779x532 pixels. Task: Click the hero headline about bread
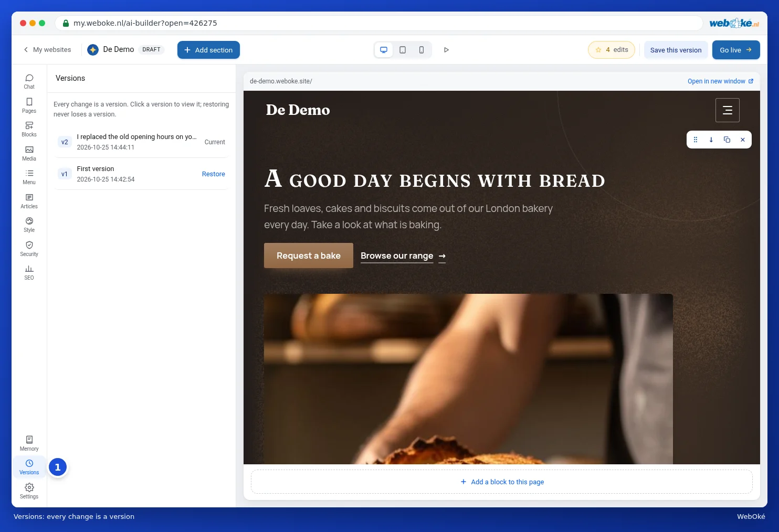[x=435, y=179]
